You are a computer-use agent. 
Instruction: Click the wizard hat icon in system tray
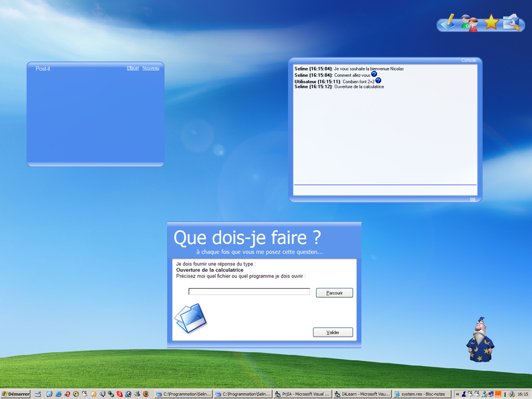tap(464, 394)
